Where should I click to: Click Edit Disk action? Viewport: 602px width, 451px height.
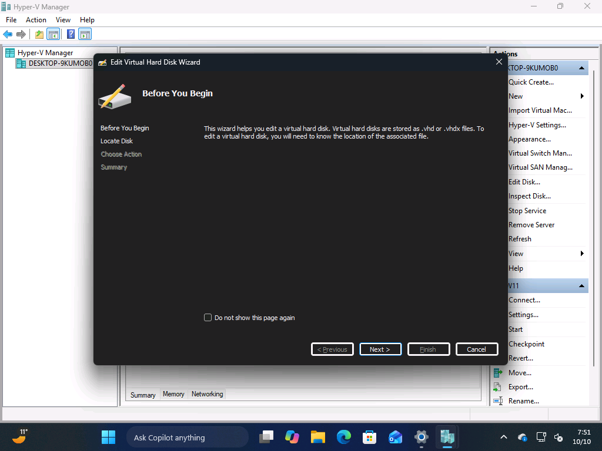524,182
